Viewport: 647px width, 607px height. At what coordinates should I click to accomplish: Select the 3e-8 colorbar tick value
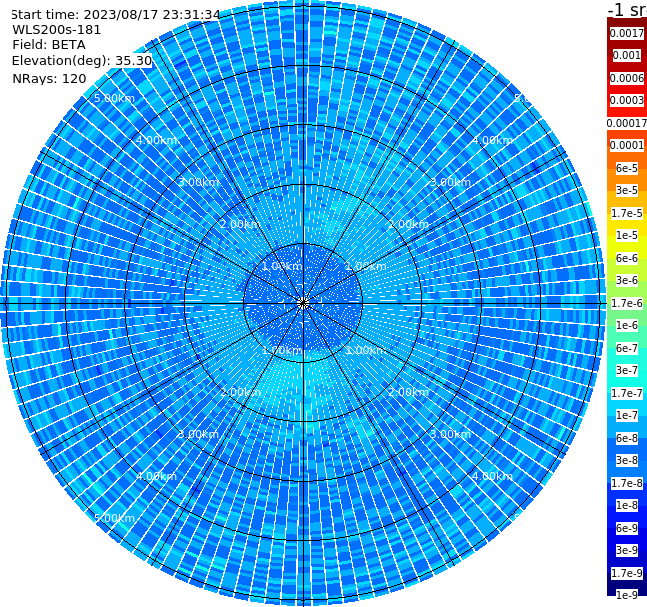point(627,460)
